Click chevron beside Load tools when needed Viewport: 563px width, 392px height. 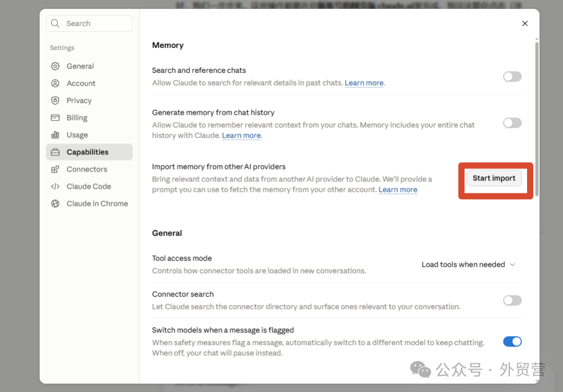click(512, 265)
